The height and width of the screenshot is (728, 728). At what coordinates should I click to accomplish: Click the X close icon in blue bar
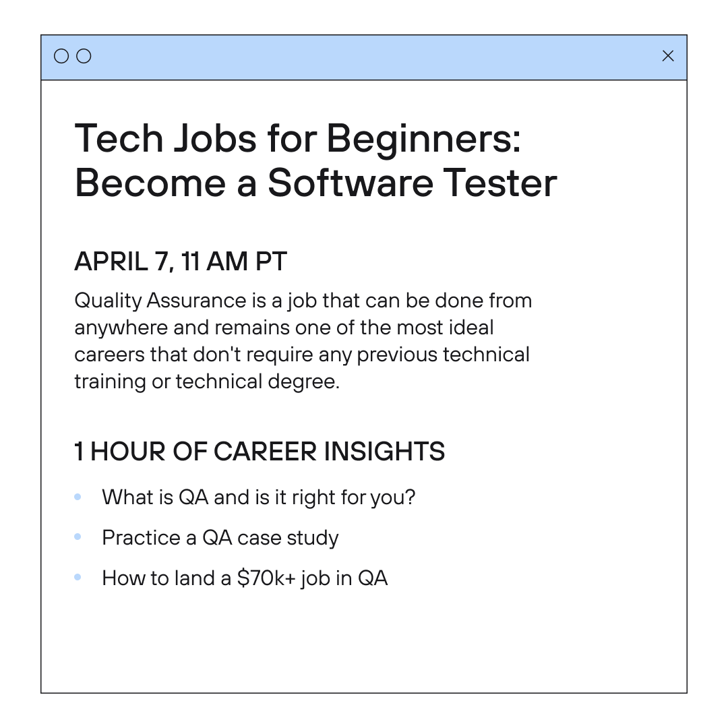tap(667, 56)
